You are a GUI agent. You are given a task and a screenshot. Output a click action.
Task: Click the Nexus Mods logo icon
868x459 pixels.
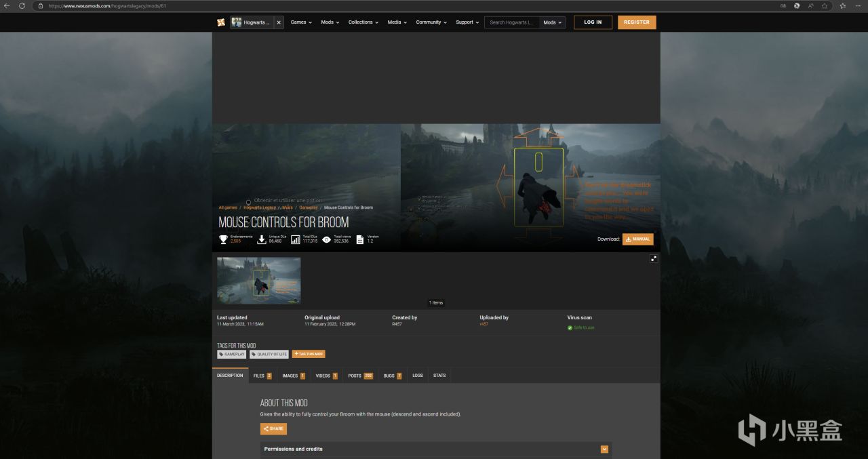221,22
